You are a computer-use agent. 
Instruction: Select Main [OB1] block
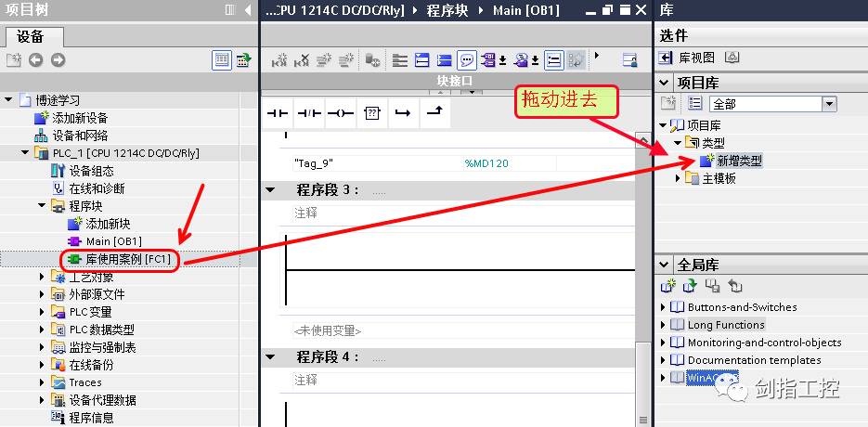tap(114, 241)
